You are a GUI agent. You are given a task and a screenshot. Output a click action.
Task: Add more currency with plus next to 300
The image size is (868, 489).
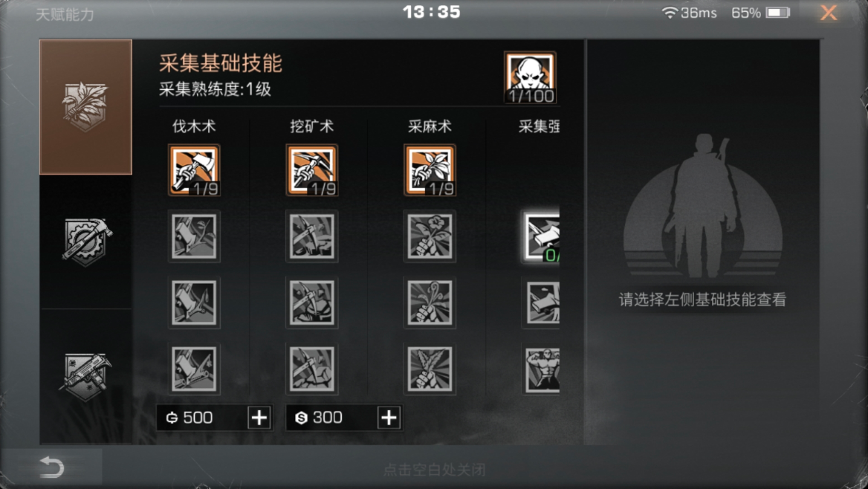click(389, 418)
